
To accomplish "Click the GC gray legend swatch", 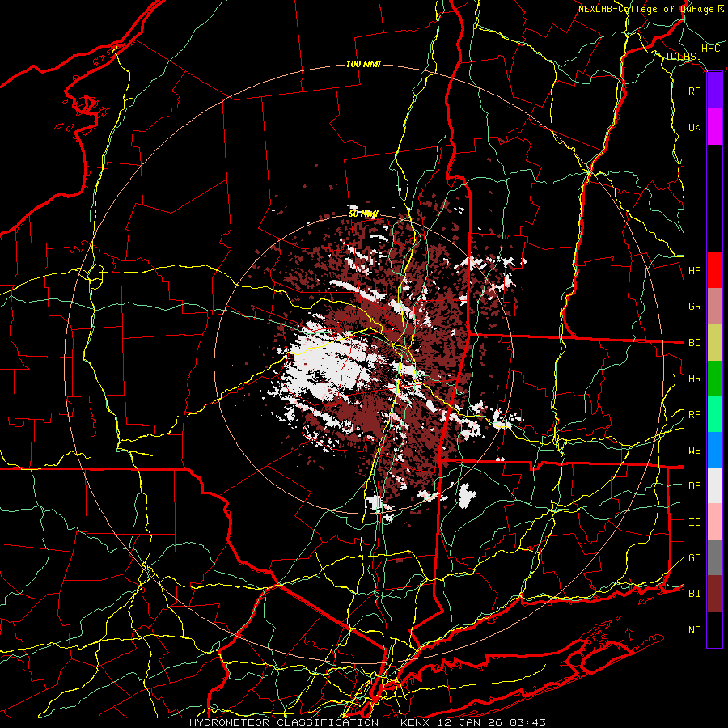I will (714, 557).
